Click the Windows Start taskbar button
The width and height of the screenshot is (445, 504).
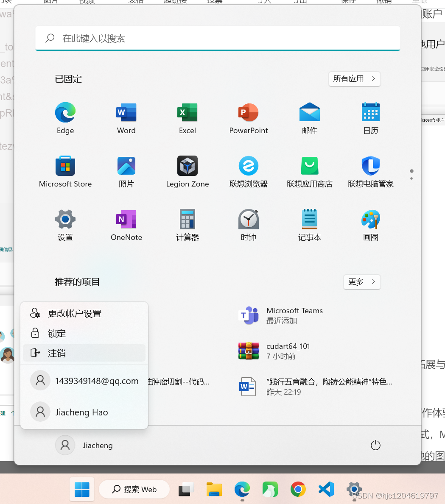(82, 489)
